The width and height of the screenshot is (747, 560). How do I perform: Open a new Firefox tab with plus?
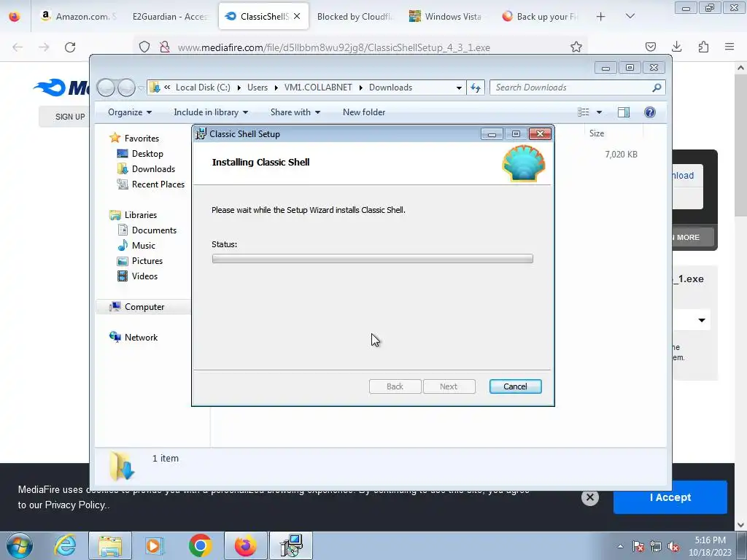click(x=601, y=17)
